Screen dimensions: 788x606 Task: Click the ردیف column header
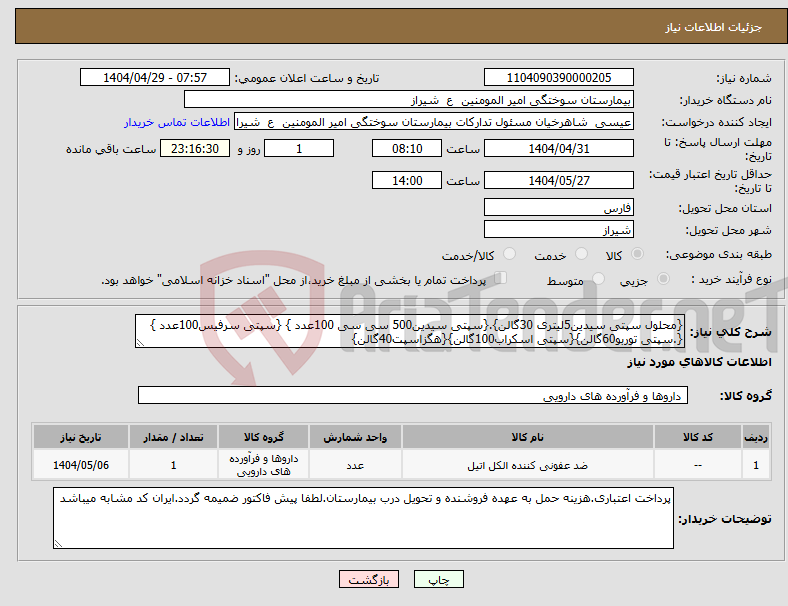[x=756, y=437]
